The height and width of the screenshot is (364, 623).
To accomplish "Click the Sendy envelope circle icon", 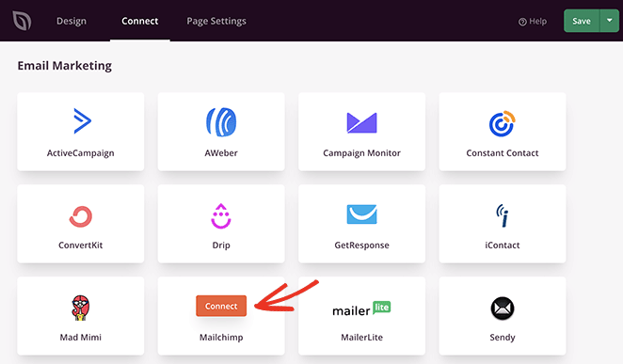I will pos(503,309).
